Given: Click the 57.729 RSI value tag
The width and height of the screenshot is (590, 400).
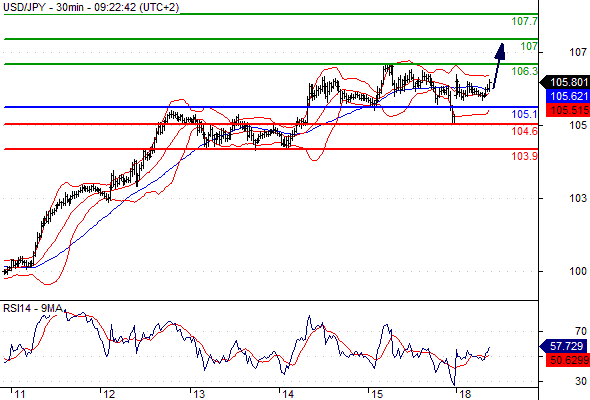Looking at the screenshot, I should point(564,346).
